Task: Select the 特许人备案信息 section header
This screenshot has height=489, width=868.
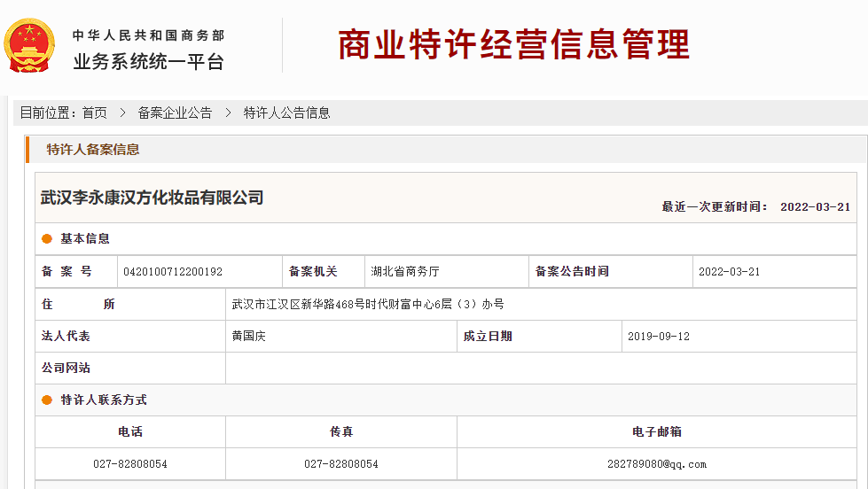Action: (93, 149)
